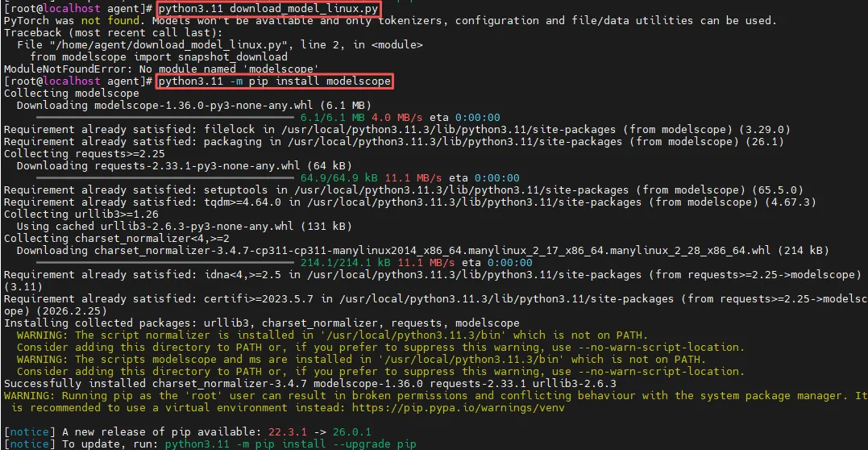Click the "Successfully installed" result line
868x450 pixels.
click(310, 384)
